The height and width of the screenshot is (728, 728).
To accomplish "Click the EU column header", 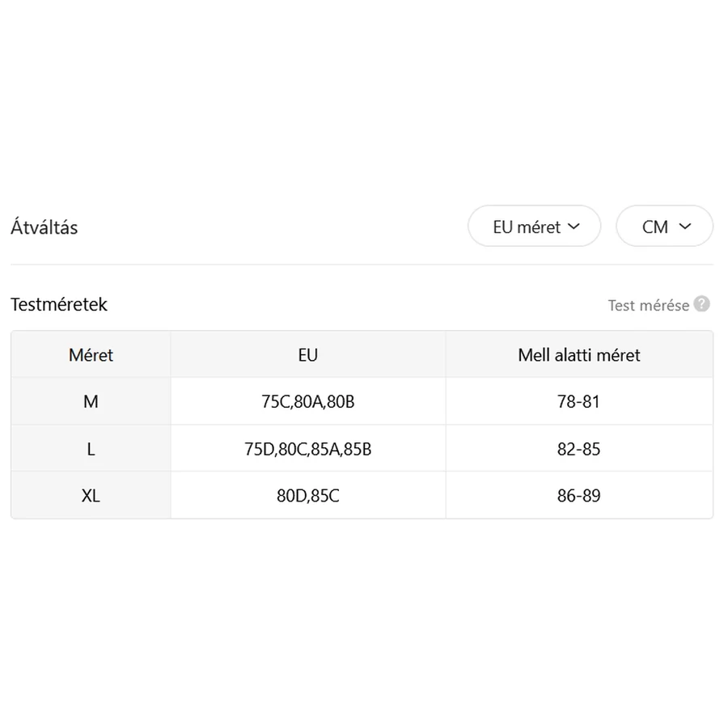I will coord(307,354).
